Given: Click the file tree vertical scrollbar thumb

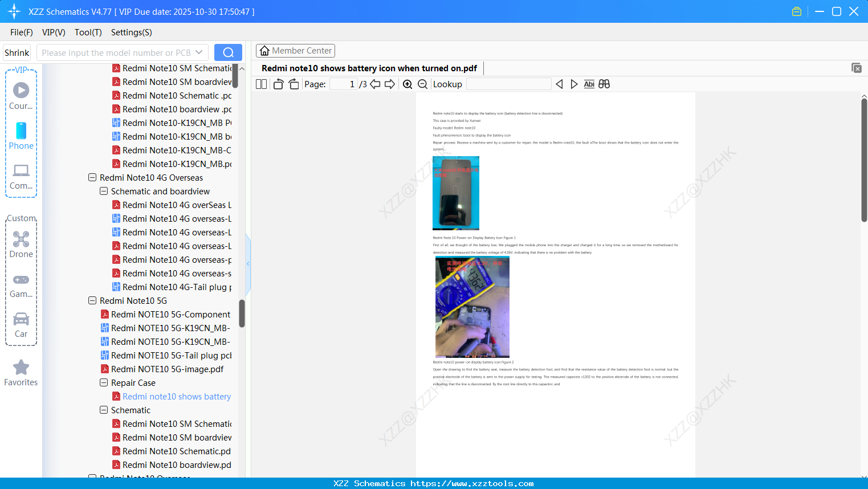Looking at the screenshot, I should coord(242,313).
